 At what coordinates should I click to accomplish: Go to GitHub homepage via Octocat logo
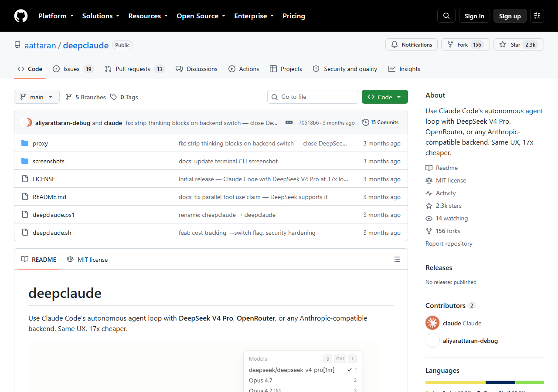[x=21, y=16]
